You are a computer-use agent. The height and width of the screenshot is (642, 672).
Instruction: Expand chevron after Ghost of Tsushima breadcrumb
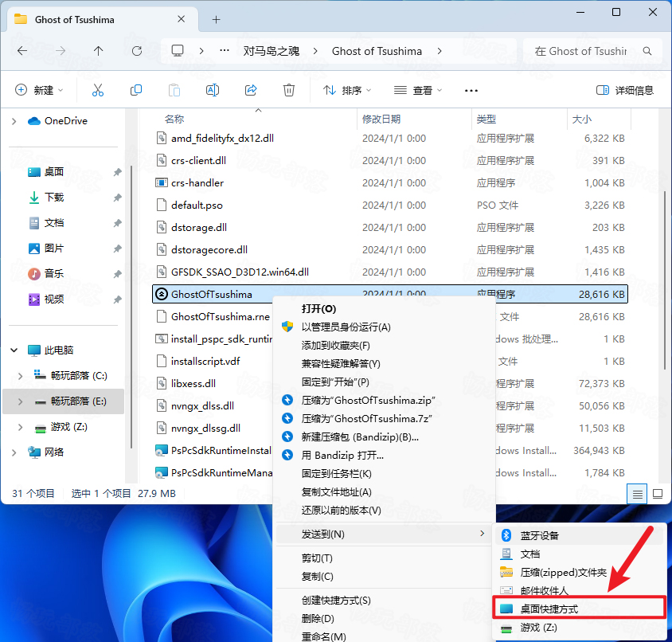[440, 51]
